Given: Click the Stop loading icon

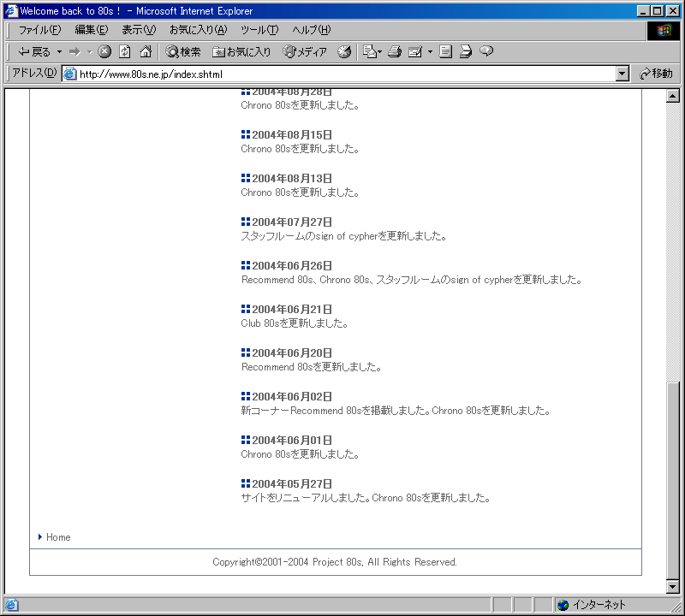Looking at the screenshot, I should click(x=104, y=52).
